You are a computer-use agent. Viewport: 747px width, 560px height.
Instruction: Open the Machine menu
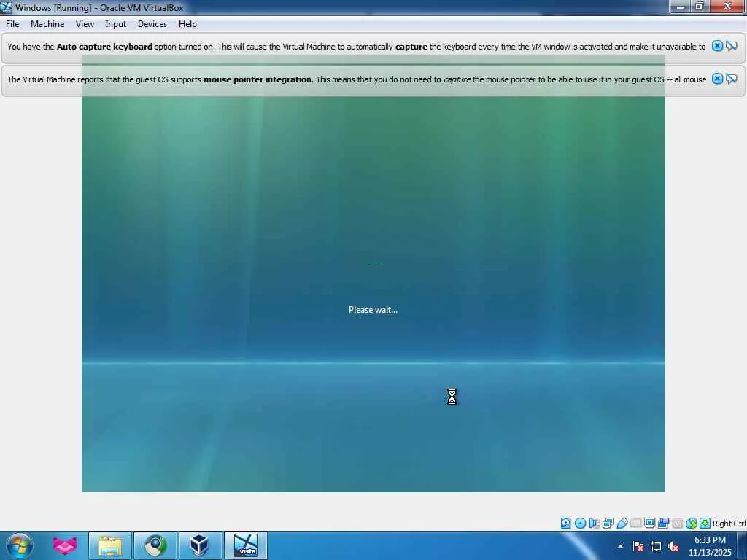(x=47, y=24)
